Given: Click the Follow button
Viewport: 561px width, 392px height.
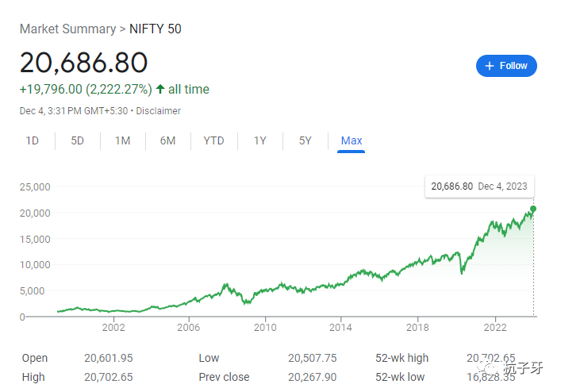Looking at the screenshot, I should tap(506, 66).
